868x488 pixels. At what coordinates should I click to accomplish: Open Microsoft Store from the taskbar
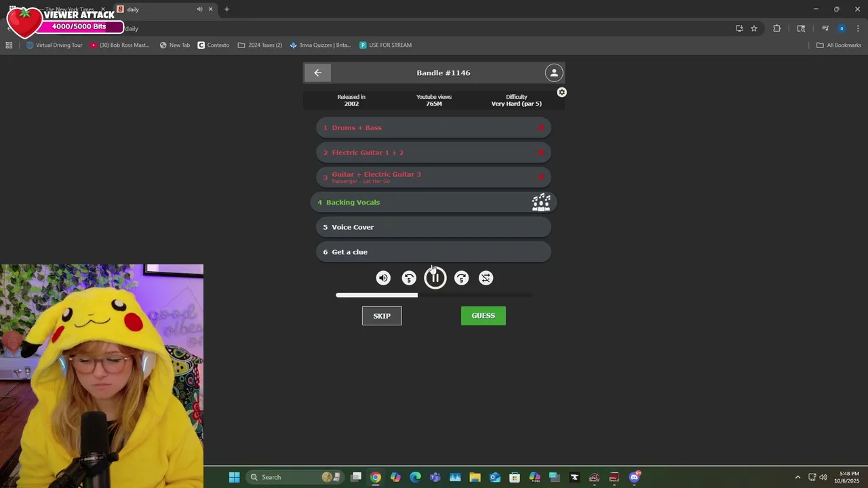click(515, 477)
